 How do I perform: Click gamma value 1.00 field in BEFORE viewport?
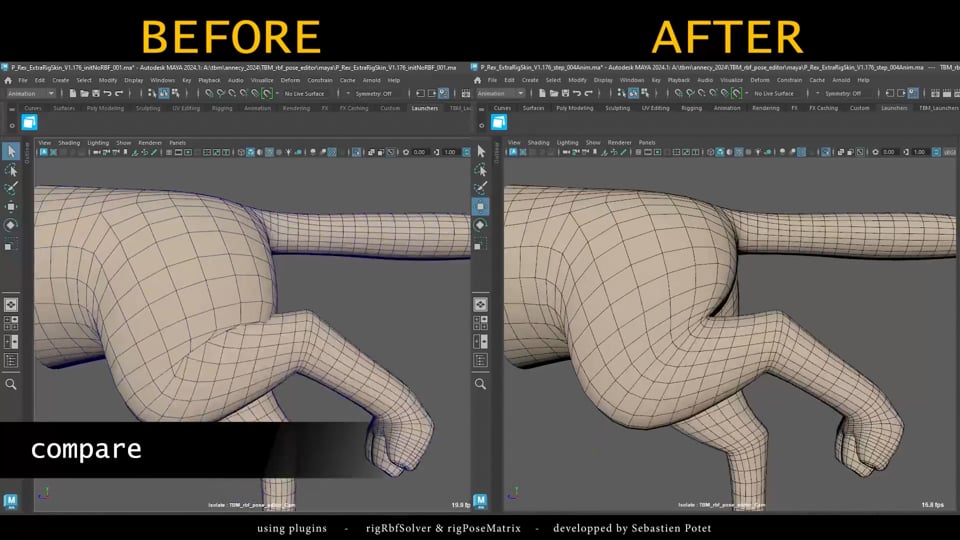coord(450,152)
